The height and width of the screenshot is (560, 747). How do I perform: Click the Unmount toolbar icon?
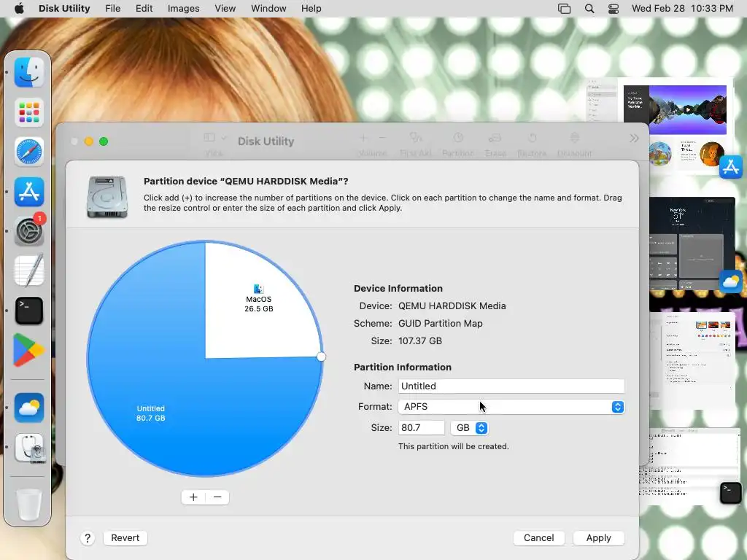pyautogui.click(x=575, y=144)
